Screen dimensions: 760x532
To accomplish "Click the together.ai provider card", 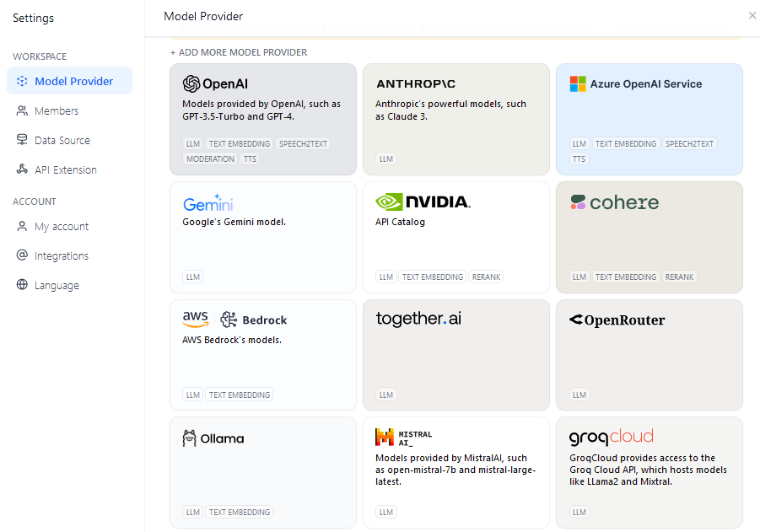I will 456,355.
